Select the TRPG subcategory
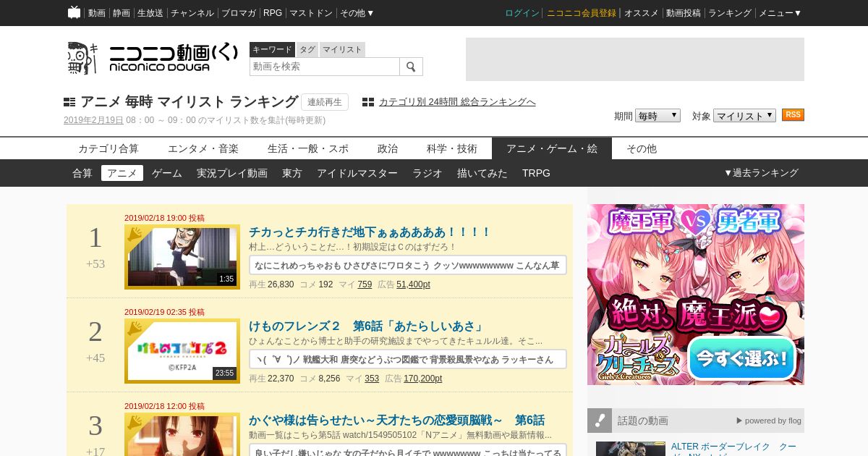 coord(536,173)
